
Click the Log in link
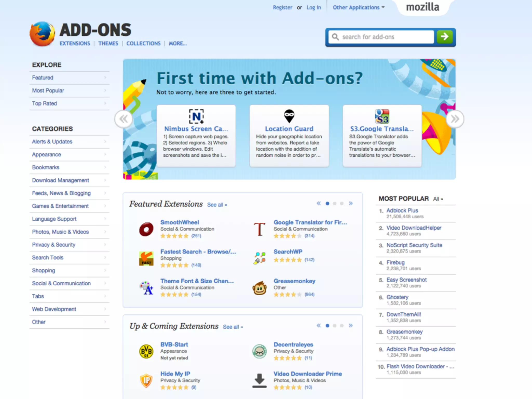coord(314,8)
